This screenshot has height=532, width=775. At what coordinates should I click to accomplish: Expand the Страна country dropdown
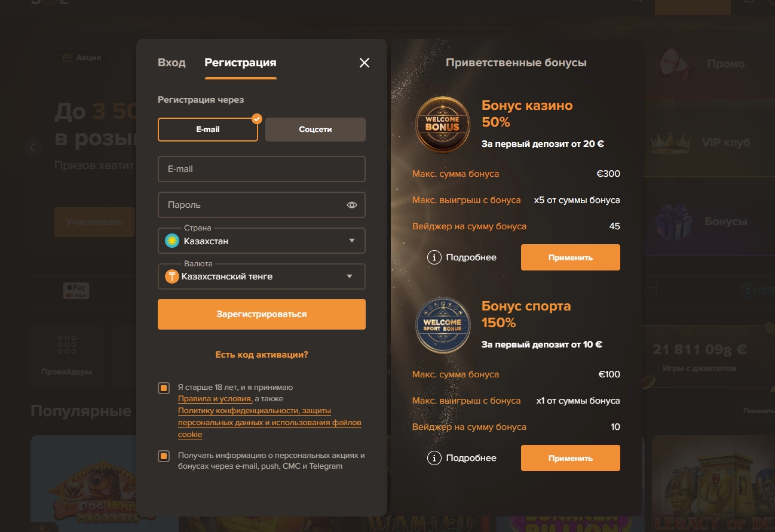coord(262,241)
